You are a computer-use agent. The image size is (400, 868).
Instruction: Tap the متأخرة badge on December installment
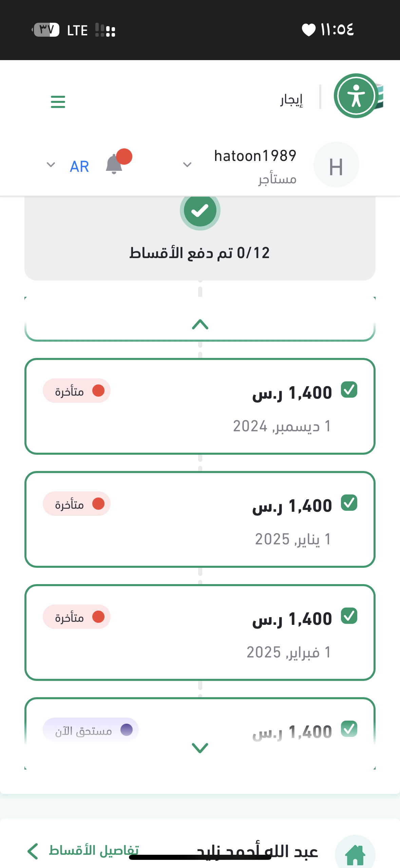click(x=77, y=391)
